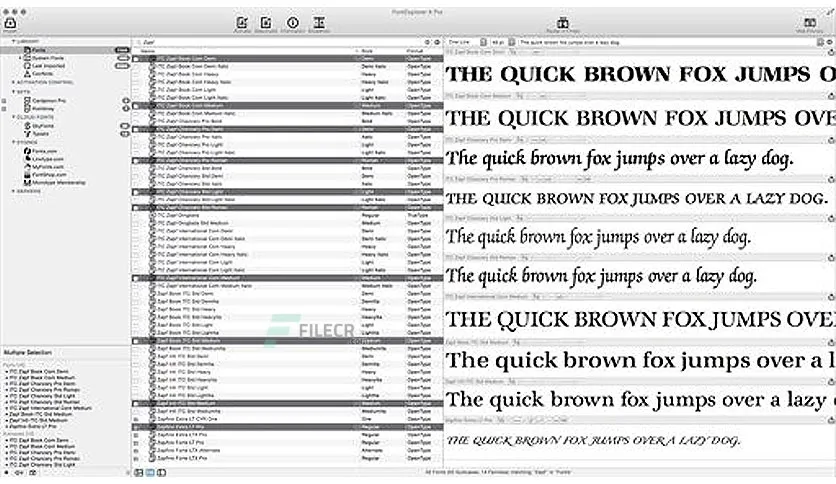Screen dimensions: 836x484
Task: Tick checkbox for ITC Zapf Chancery Pro Roman
Action: coord(136,160)
